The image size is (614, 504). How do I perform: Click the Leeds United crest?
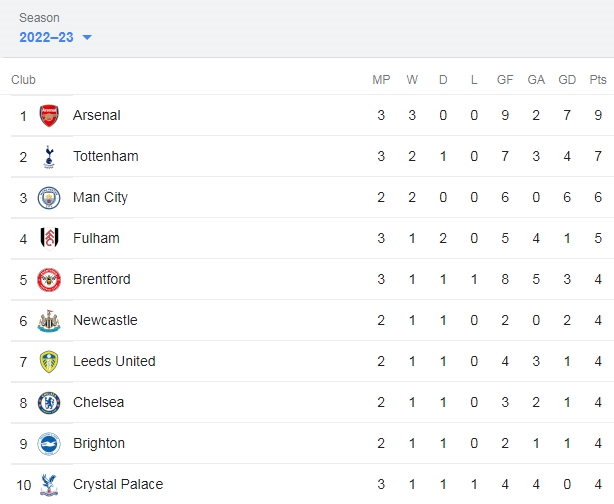[x=49, y=361]
